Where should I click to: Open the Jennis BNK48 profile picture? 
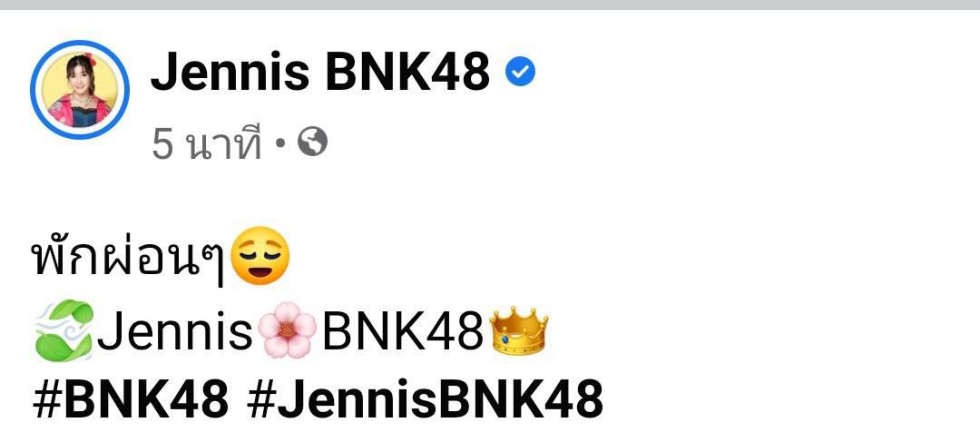tap(80, 90)
